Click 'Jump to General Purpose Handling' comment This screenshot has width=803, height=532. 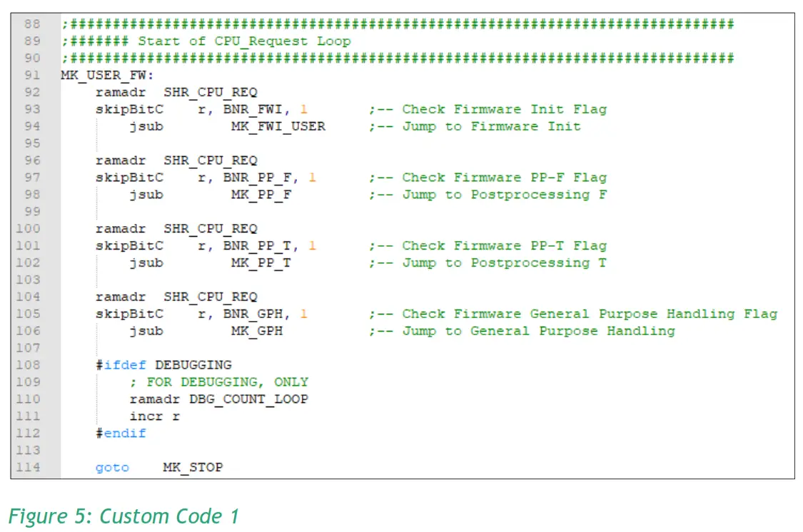click(539, 331)
